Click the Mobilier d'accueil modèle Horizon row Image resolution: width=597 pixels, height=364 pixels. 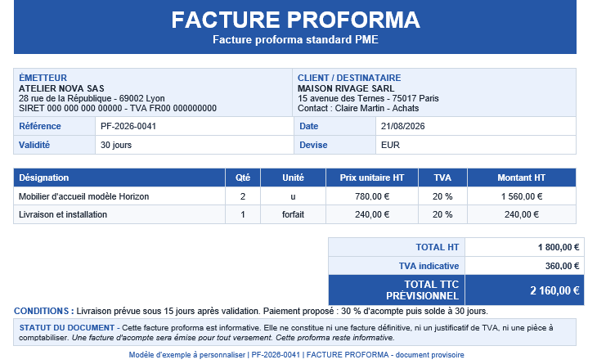[x=294, y=196]
